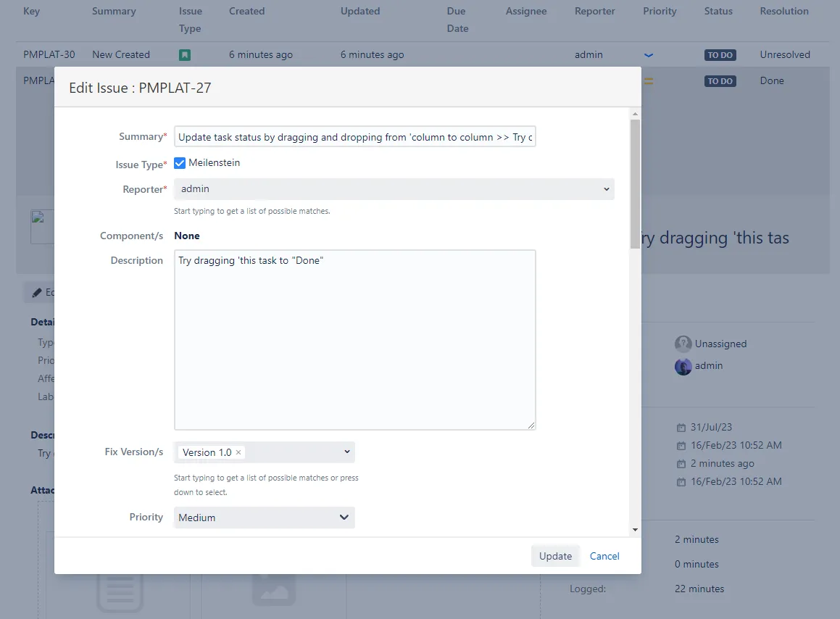This screenshot has width=840, height=619.
Task: Open the Fix Version/s dropdown
Action: [264, 452]
